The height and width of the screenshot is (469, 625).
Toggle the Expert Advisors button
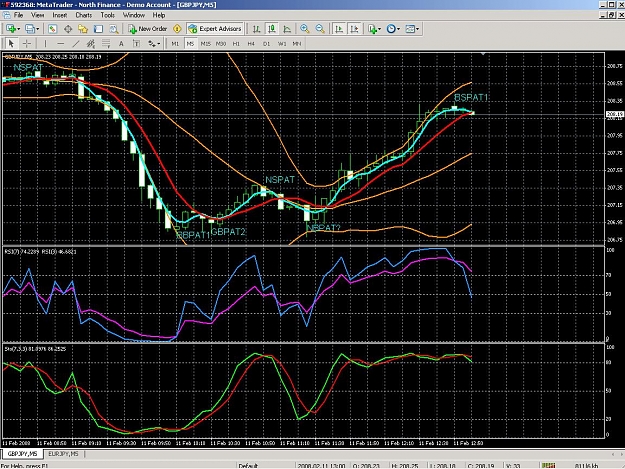click(x=215, y=29)
